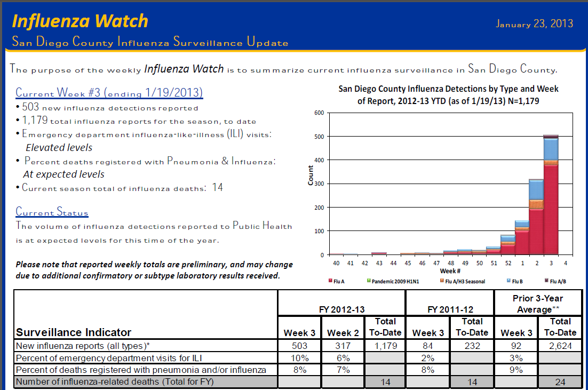Click the chart title about Influenza Detections
588x390 pixels.
click(x=448, y=95)
